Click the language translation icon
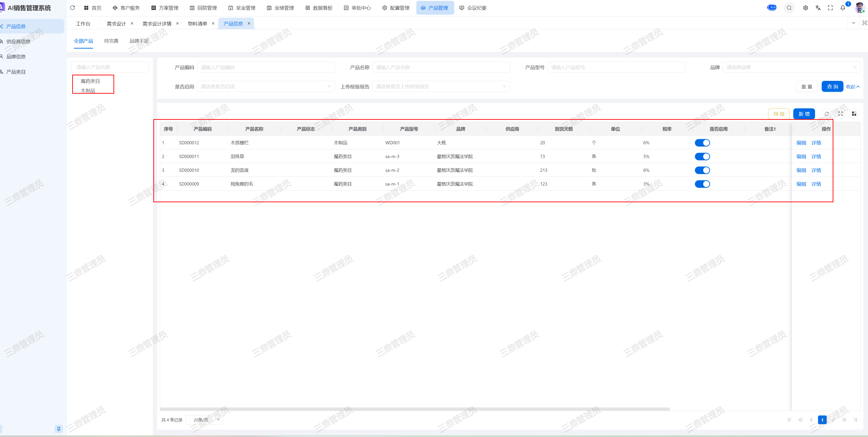 818,8
